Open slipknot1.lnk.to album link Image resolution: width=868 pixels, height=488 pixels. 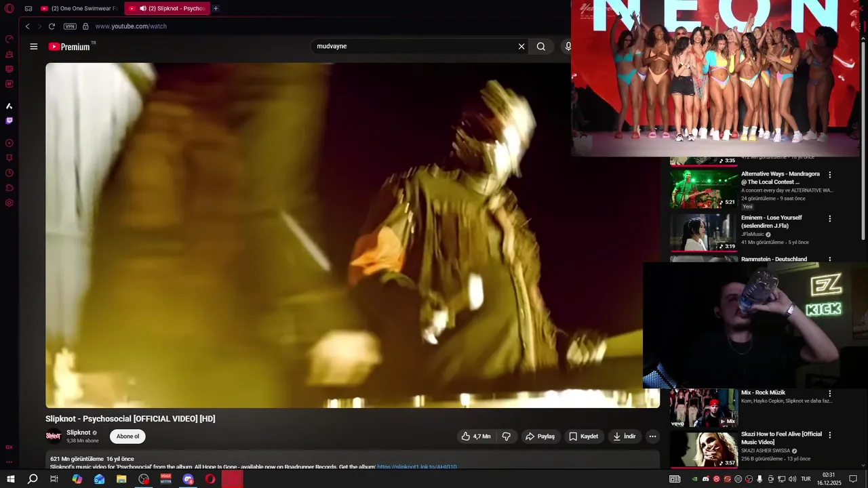coord(417,467)
